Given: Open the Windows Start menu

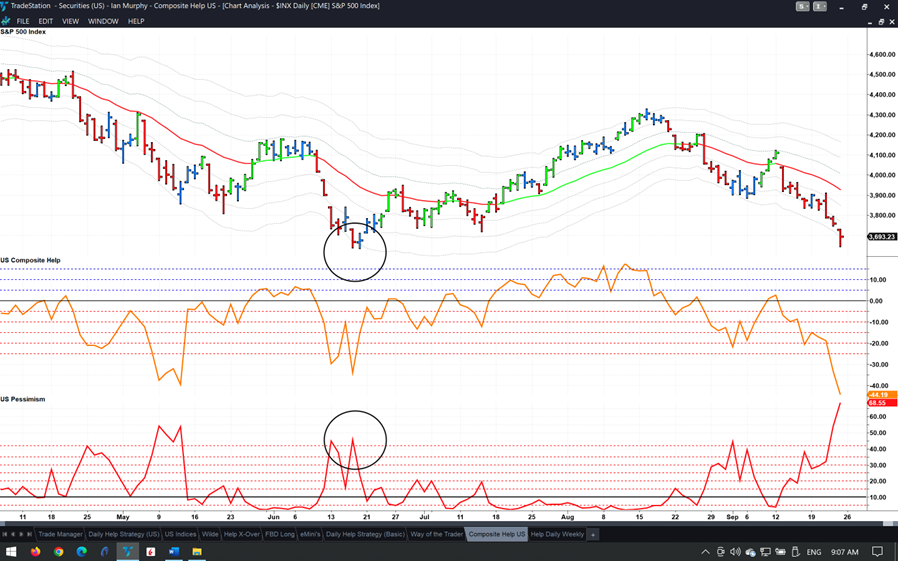Looking at the screenshot, I should 12,552.
